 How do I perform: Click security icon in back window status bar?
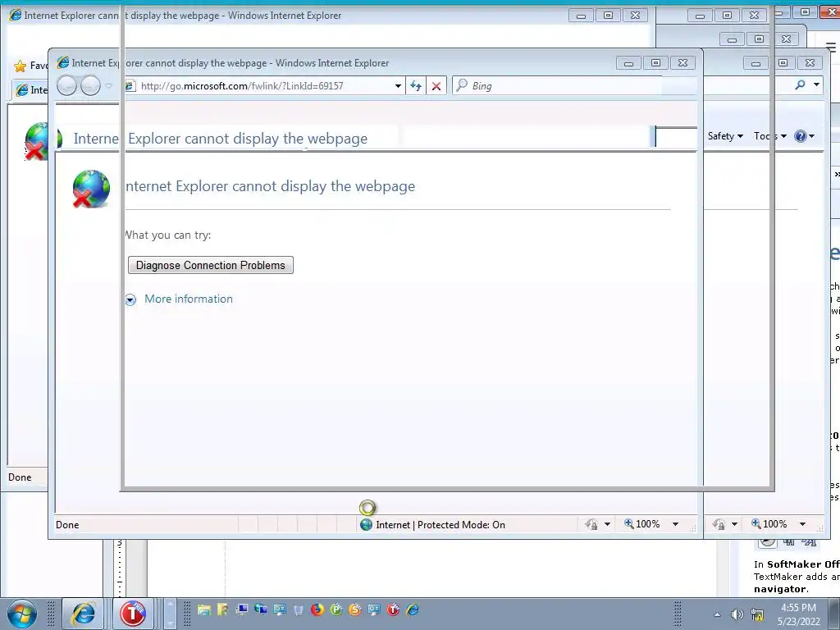719,524
